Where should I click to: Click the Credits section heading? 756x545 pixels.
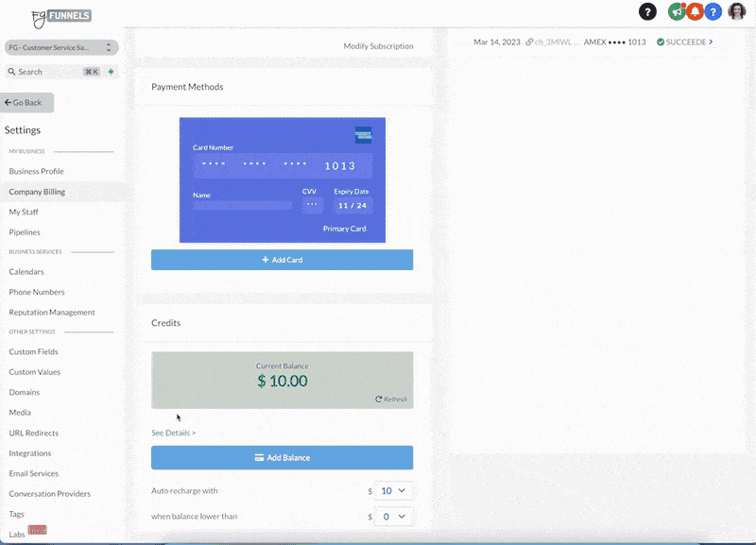click(166, 323)
